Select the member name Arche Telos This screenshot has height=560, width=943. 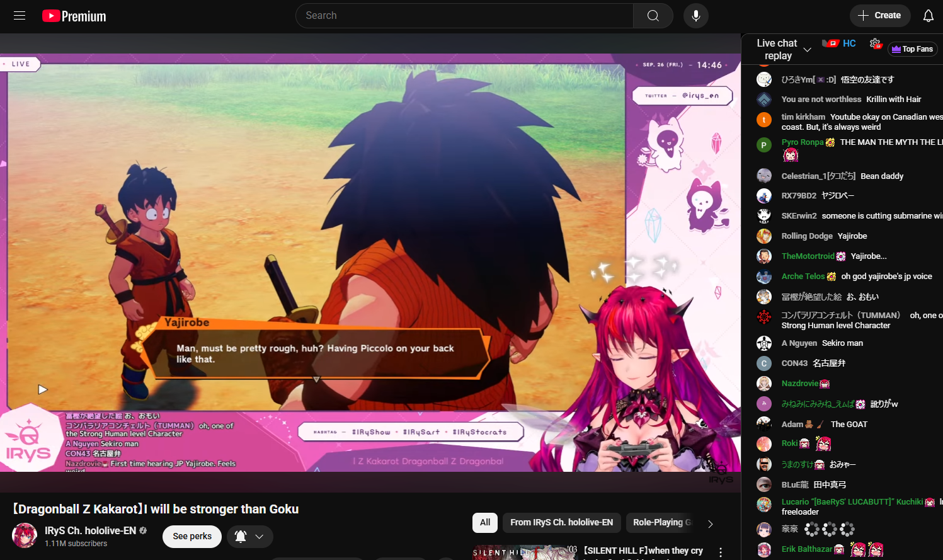point(803,277)
